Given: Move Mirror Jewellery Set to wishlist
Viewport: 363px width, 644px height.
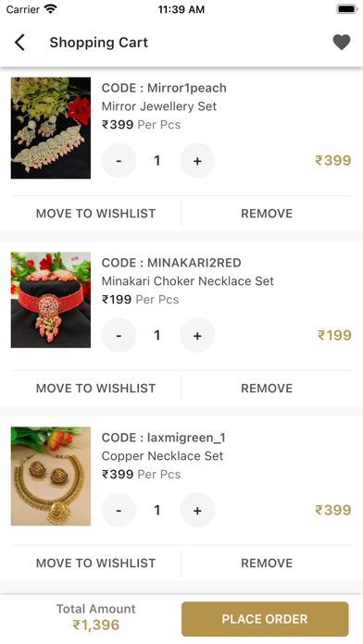Looking at the screenshot, I should [x=95, y=214].
